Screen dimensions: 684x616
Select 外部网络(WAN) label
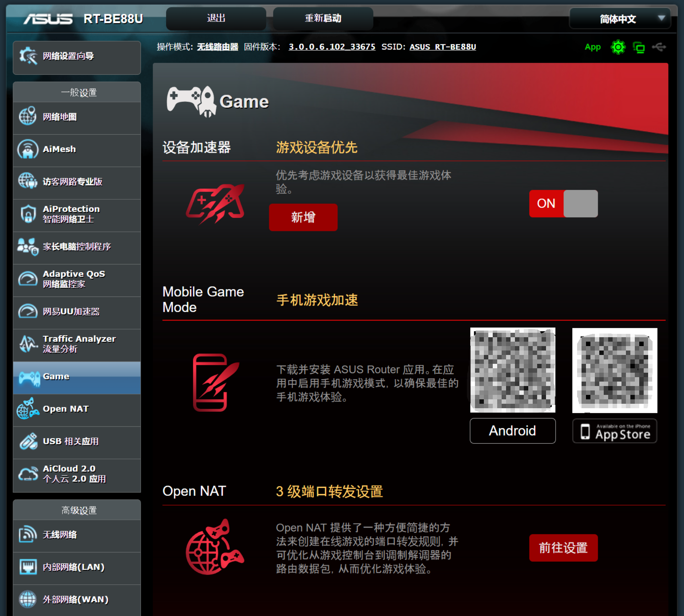click(75, 599)
